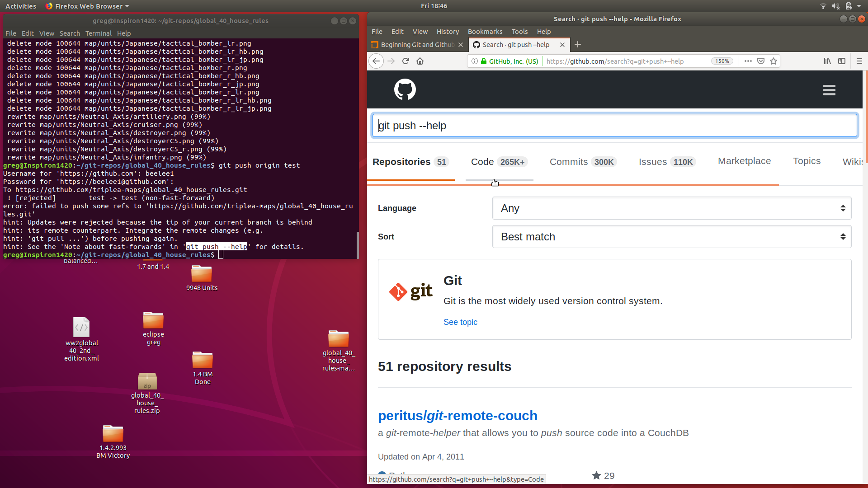Viewport: 868px width, 488px height.
Task: Open the peritus/git-remote-couch repository link
Action: click(458, 415)
